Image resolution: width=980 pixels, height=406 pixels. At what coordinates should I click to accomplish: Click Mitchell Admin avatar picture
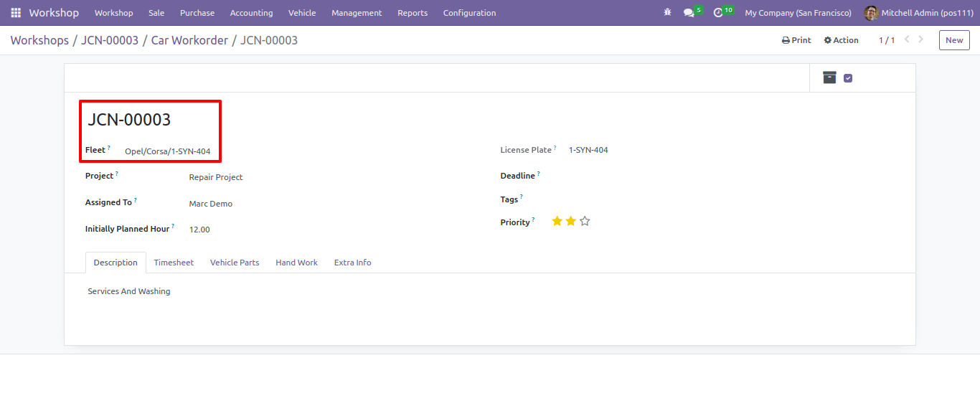[871, 13]
